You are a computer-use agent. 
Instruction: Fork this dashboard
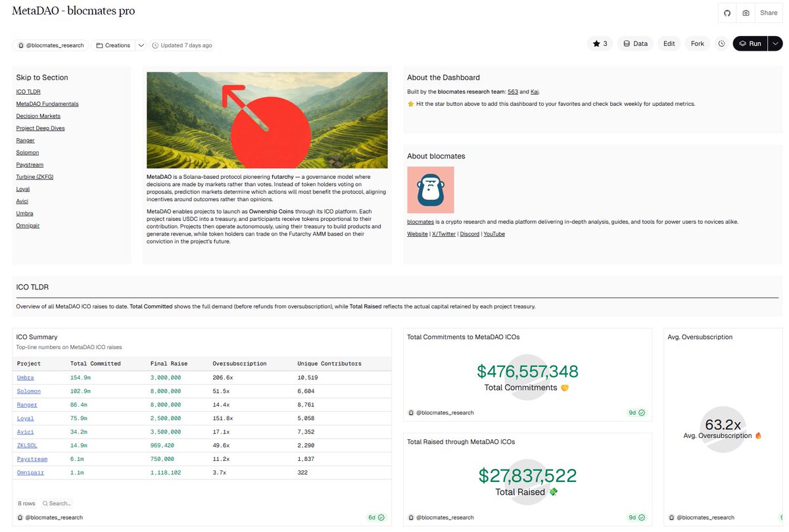point(698,43)
